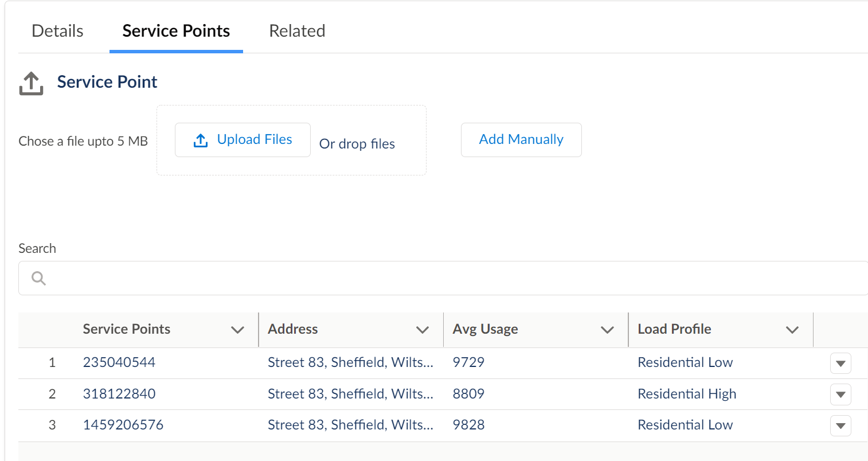This screenshot has height=461, width=868.
Task: Switch to the Related tab
Action: [297, 31]
